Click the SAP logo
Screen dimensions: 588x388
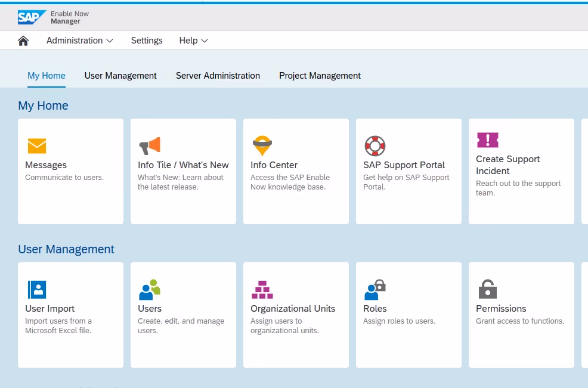pos(32,17)
